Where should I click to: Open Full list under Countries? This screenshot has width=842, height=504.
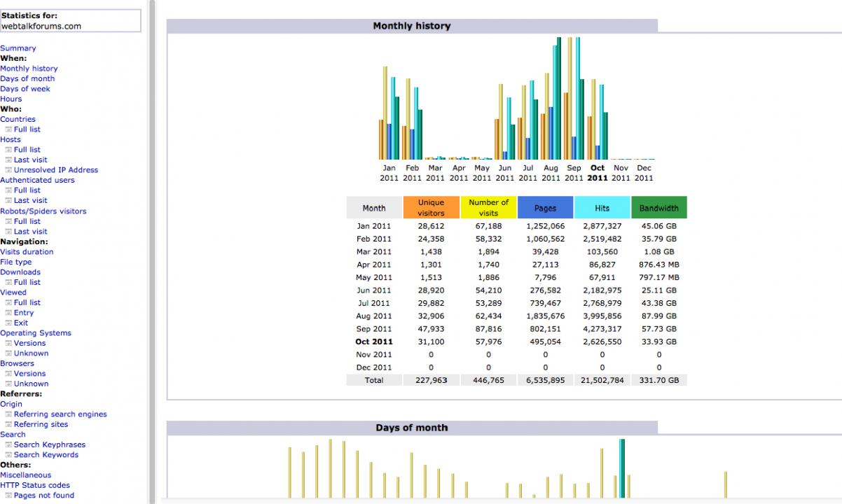(27, 129)
